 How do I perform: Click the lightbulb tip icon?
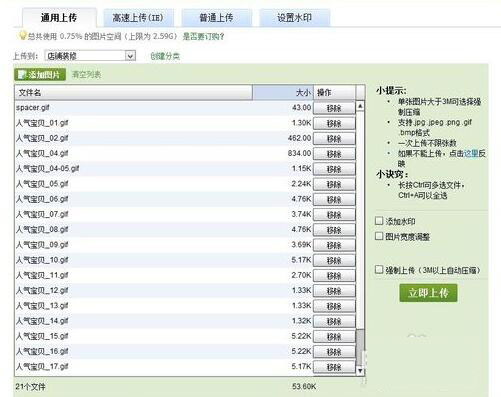pos(22,35)
